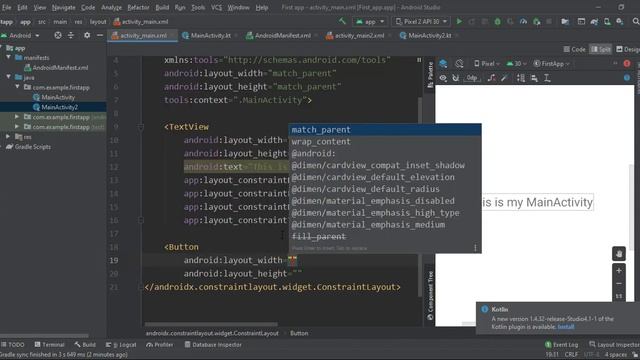
Task: Click the Search Everywhere magnifier icon
Action: click(636, 21)
